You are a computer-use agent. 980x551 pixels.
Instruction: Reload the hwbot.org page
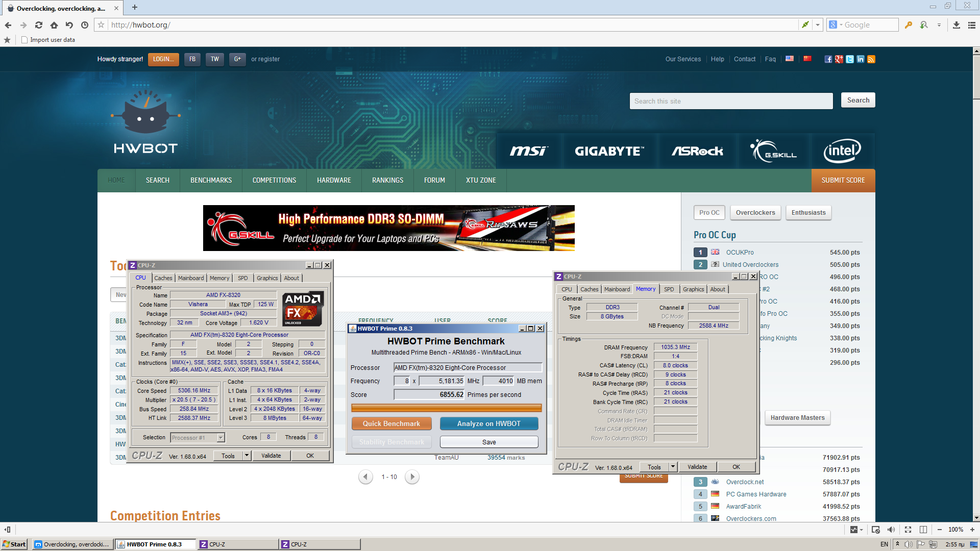39,25
